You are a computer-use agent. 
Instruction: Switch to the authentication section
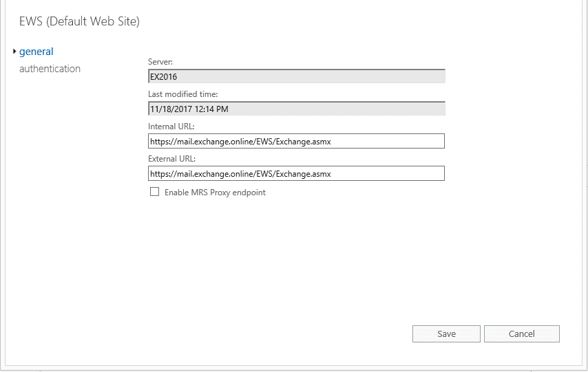[50, 69]
